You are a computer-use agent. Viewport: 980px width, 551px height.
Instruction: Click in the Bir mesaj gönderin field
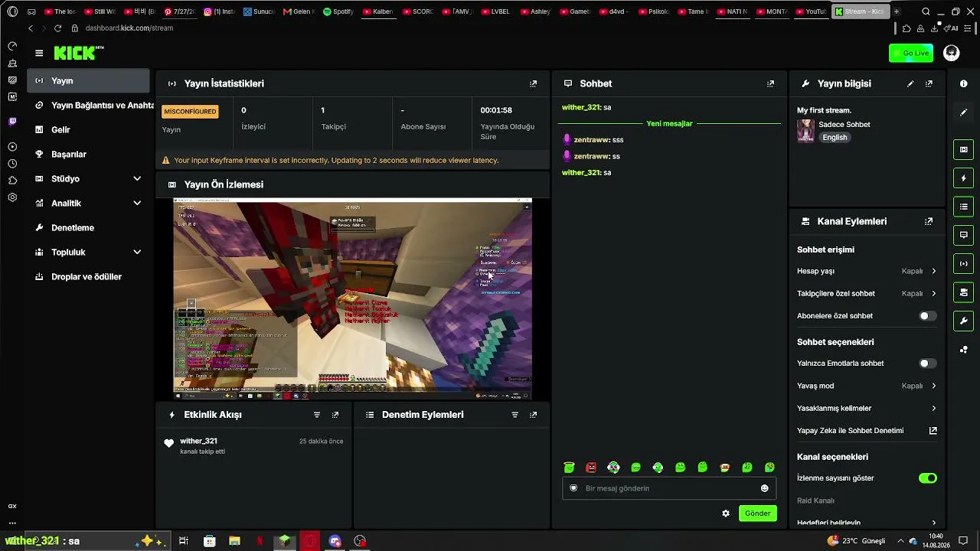[x=669, y=488]
